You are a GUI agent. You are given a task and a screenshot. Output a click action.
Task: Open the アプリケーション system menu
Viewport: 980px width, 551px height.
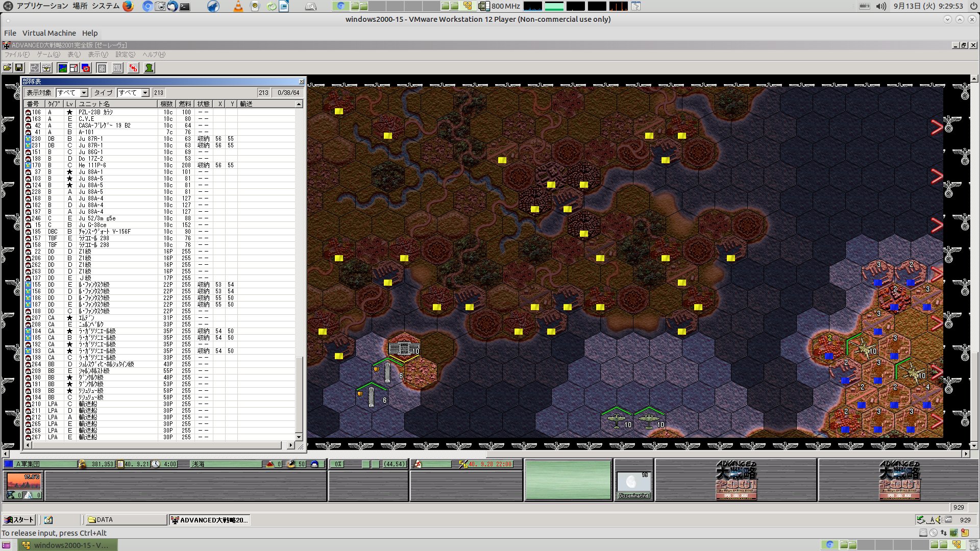(42, 6)
